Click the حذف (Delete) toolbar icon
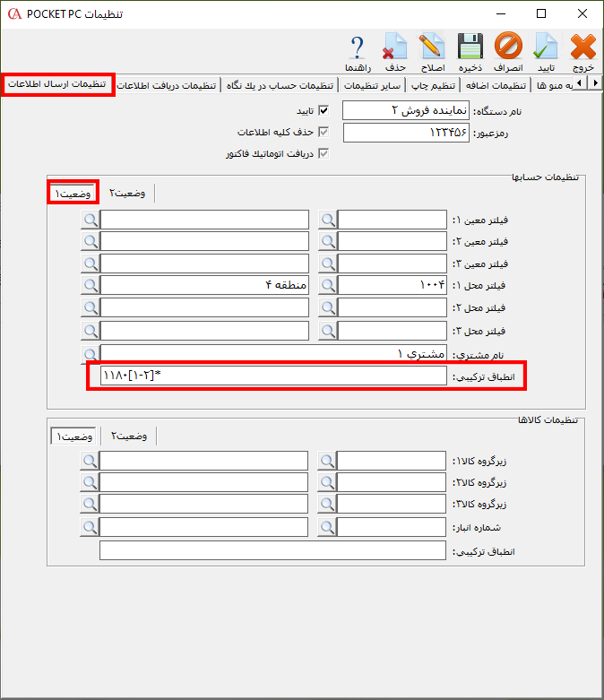The width and height of the screenshot is (604, 700). (395, 52)
